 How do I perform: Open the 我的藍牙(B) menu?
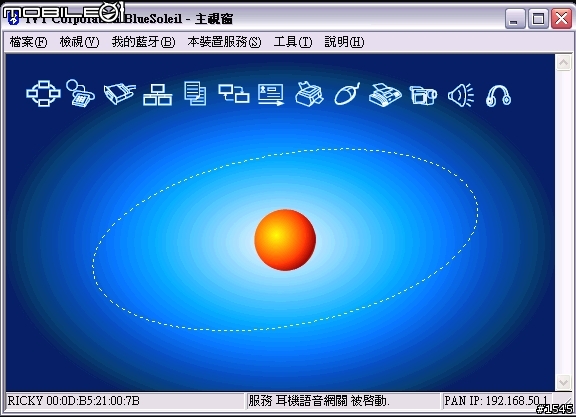pyautogui.click(x=143, y=42)
